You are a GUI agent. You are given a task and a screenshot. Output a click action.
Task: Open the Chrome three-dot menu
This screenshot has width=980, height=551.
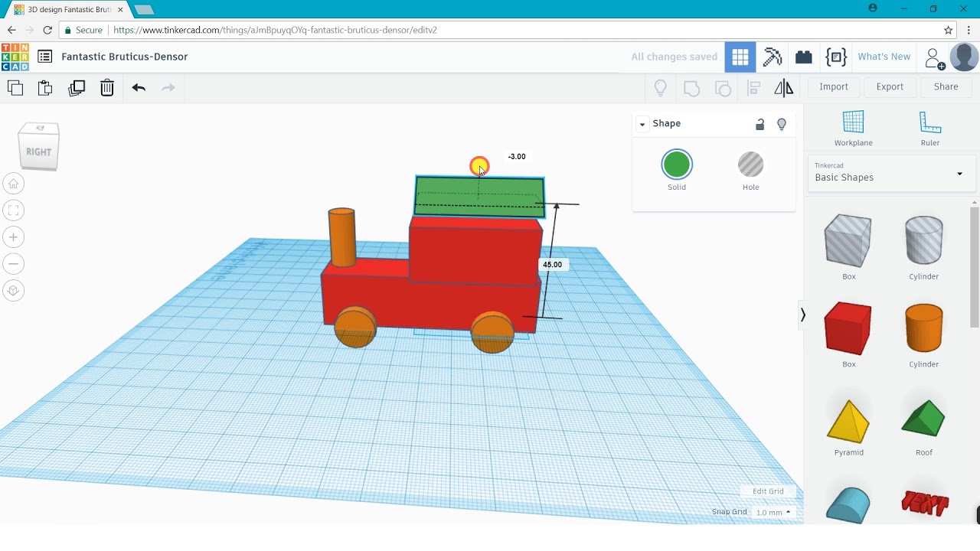pos(969,31)
